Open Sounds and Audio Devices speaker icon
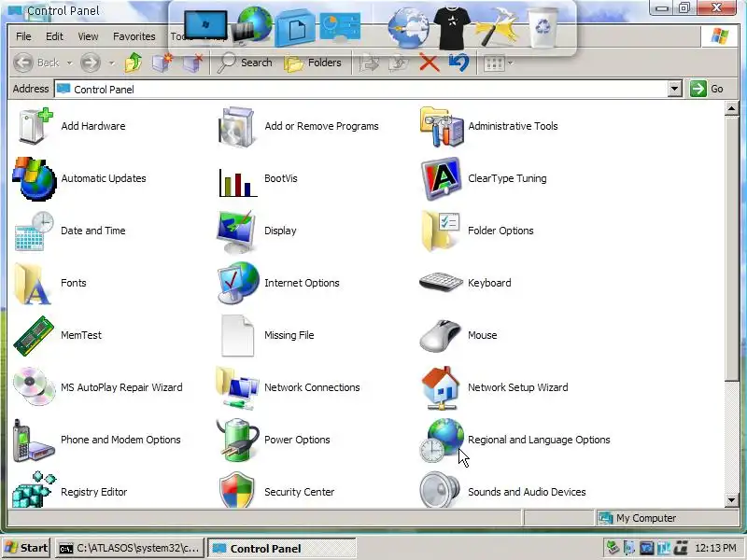 pos(440,491)
